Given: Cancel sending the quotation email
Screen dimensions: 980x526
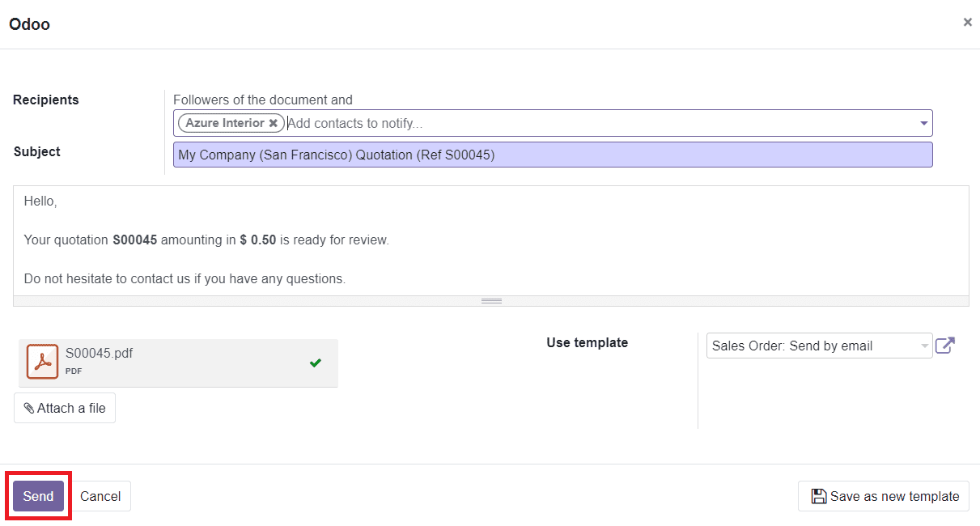Looking at the screenshot, I should pos(100,496).
